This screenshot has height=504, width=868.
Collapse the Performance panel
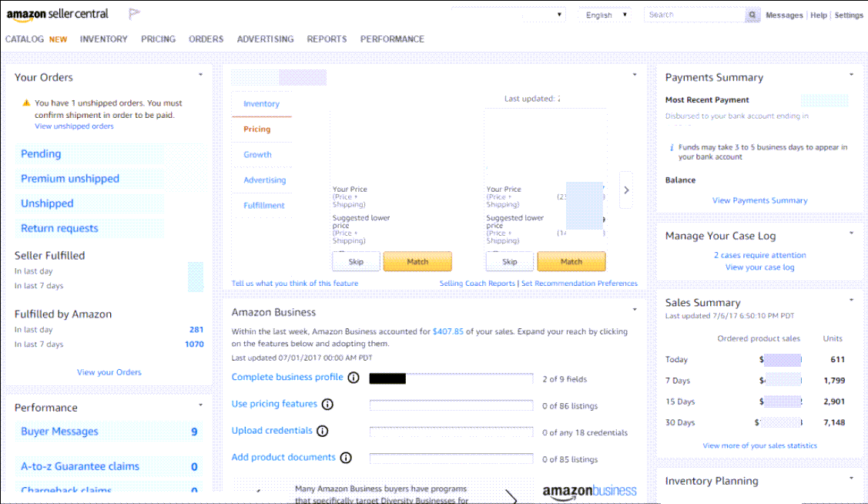200,405
